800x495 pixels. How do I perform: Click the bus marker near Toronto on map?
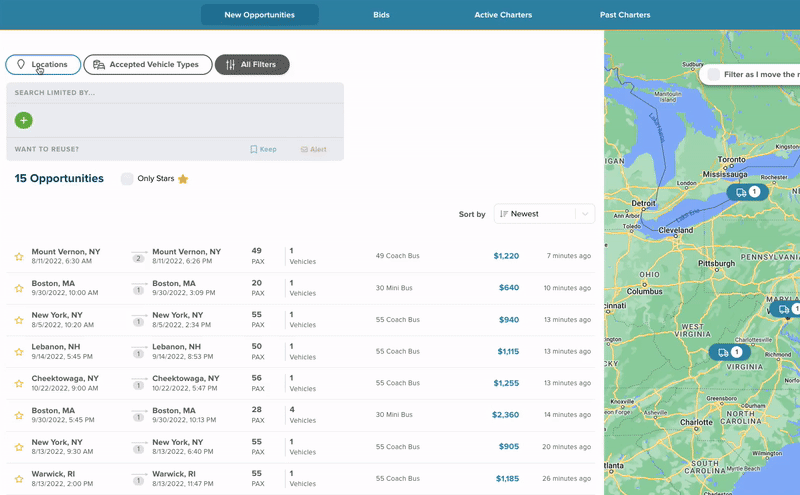747,192
